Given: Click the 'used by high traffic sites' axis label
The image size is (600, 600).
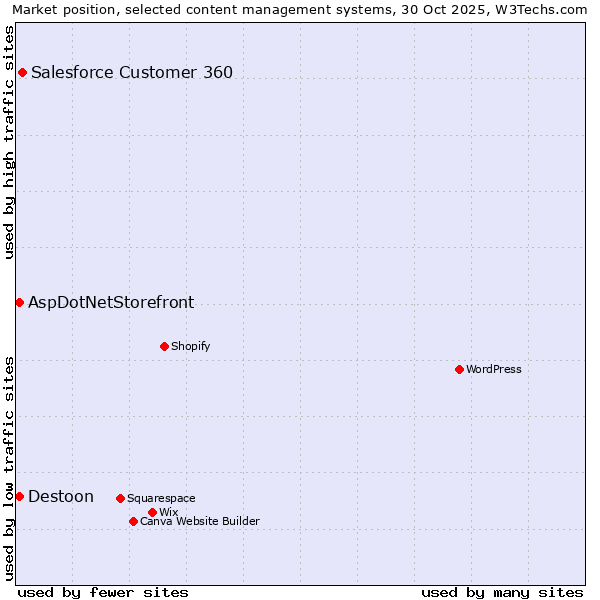Looking at the screenshot, I should tap(10, 142).
